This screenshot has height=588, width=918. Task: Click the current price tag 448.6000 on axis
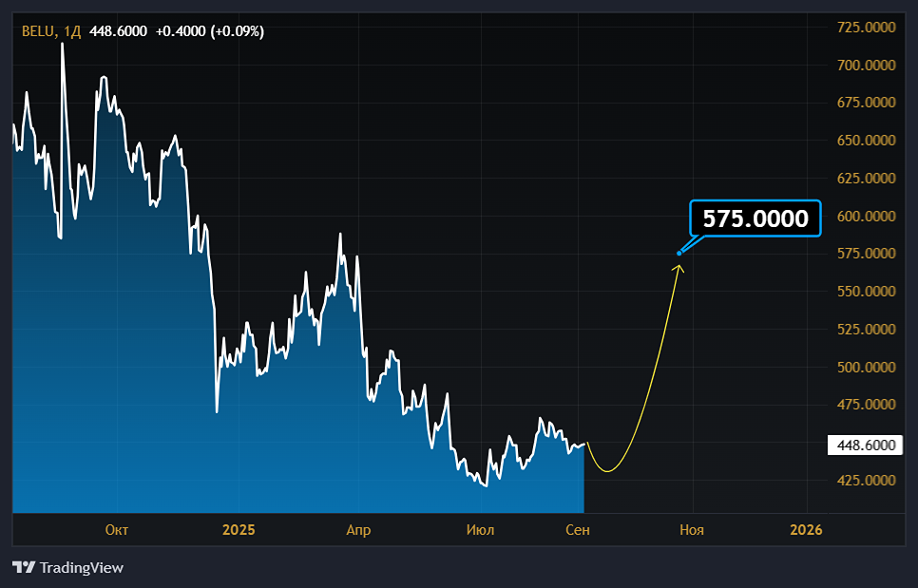coord(865,446)
